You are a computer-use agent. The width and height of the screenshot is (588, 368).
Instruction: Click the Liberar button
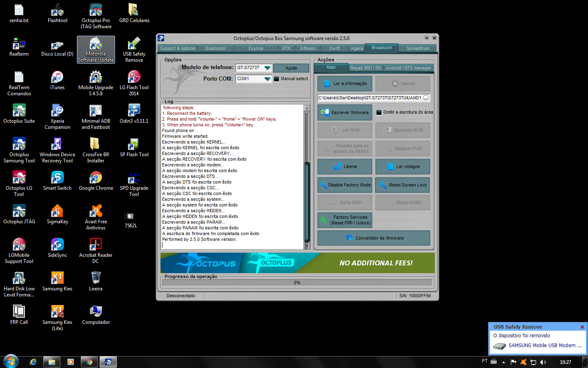pyautogui.click(x=345, y=167)
